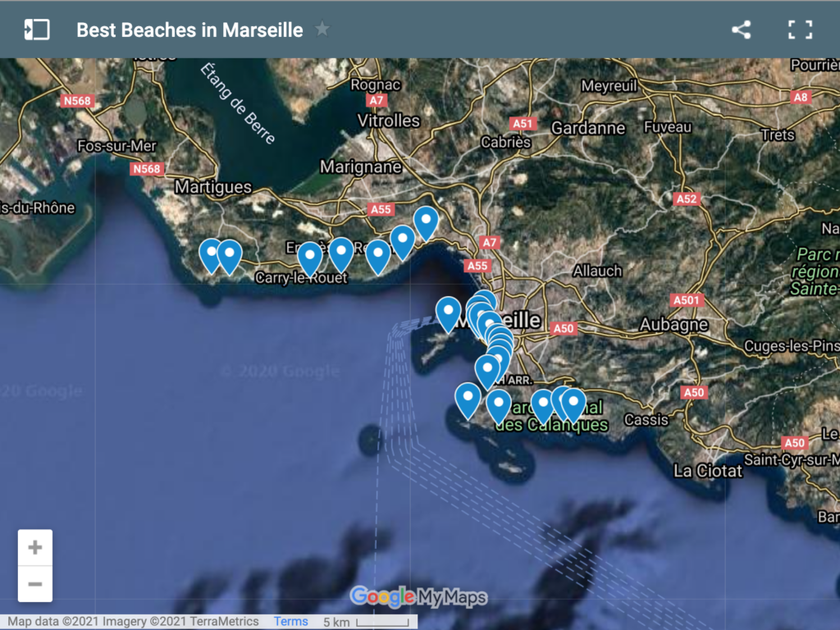840x630 pixels.
Task: Click the Aubagne town label
Action: (674, 325)
